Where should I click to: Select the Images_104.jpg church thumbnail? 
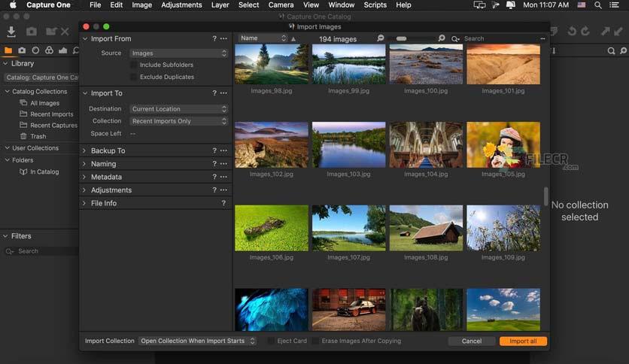[x=426, y=144]
